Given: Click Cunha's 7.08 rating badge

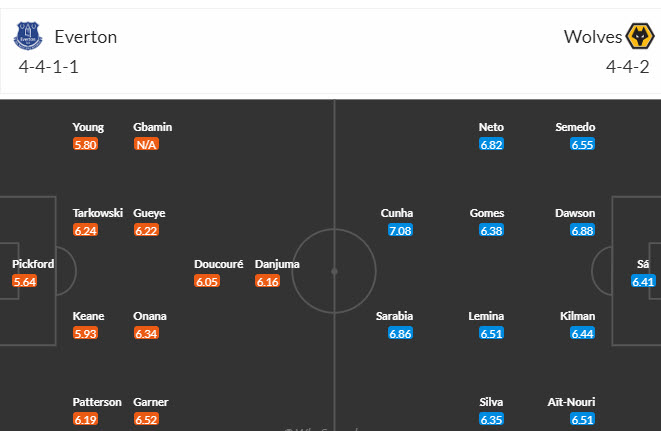Looking at the screenshot, I should point(400,230).
